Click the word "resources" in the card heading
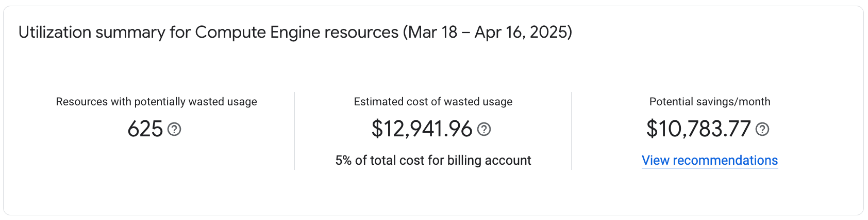 361,32
